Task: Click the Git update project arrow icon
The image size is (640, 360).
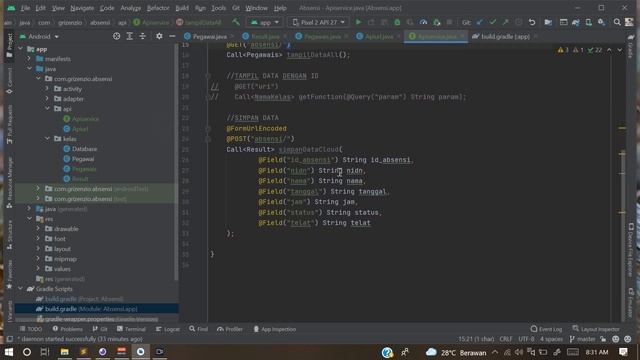Action: (x=480, y=22)
